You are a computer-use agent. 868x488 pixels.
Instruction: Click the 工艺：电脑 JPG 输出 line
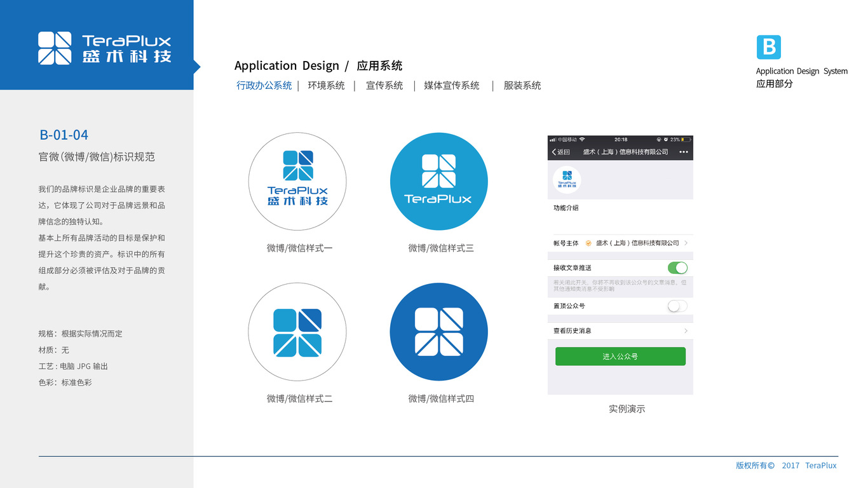(x=73, y=367)
